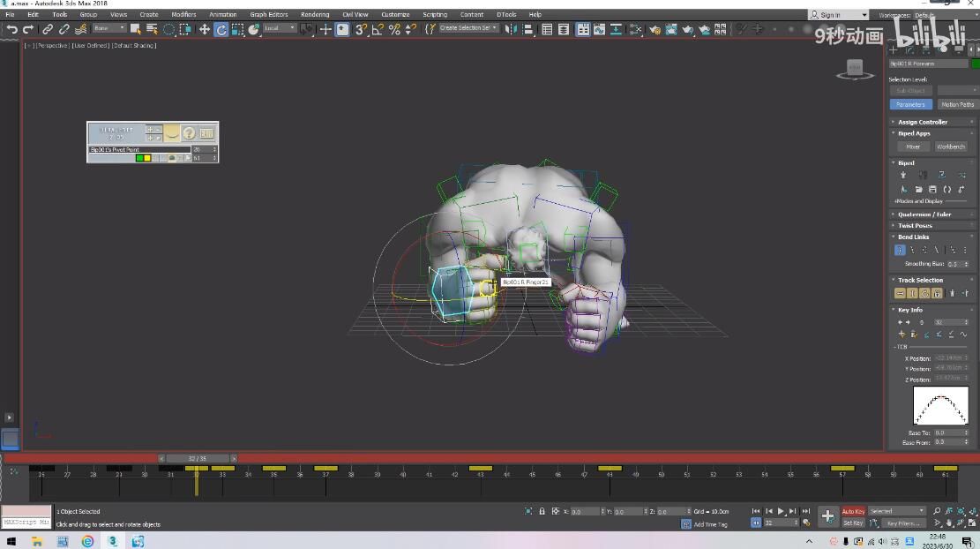Toggle the 3D Snaps button

pos(361,29)
